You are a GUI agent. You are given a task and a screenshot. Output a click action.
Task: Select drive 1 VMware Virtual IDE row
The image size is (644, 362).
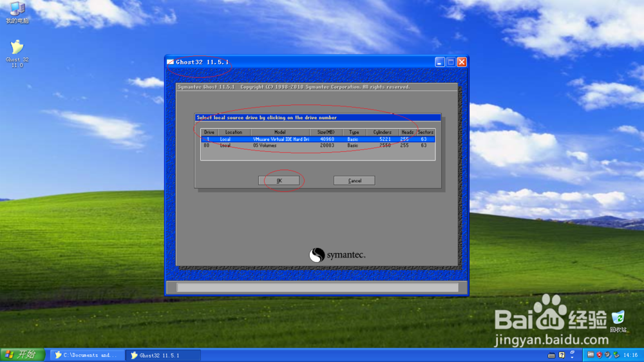(x=318, y=139)
